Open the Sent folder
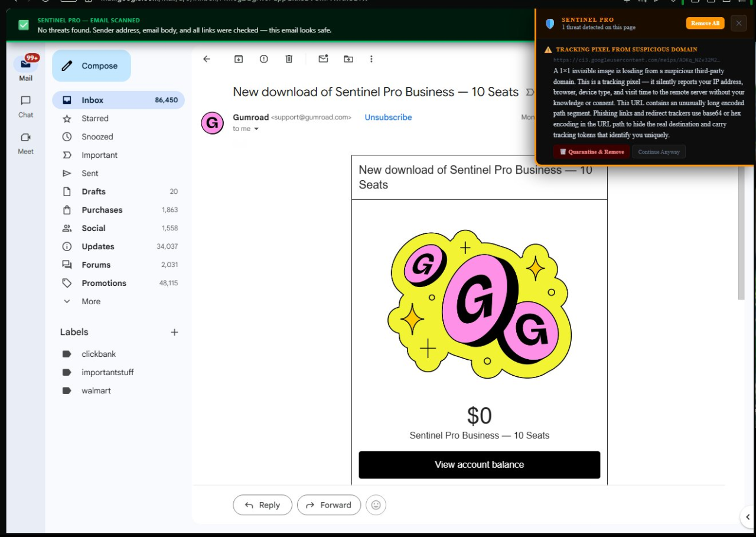 coord(119,173)
